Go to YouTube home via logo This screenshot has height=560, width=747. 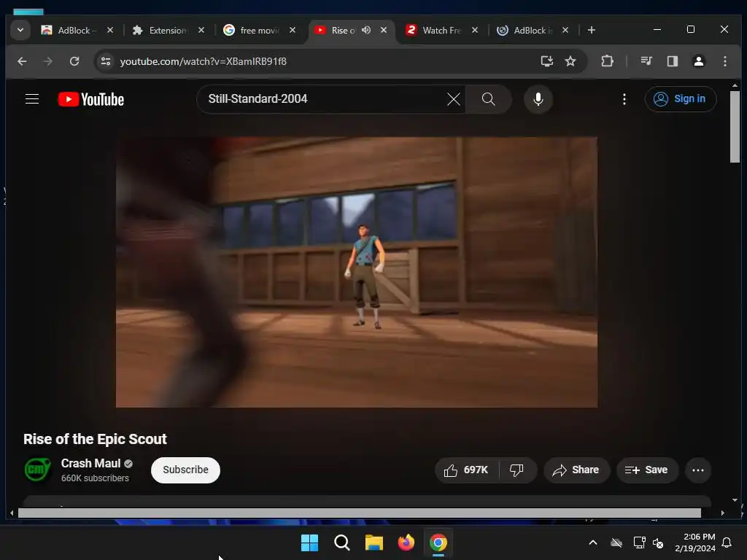[91, 99]
